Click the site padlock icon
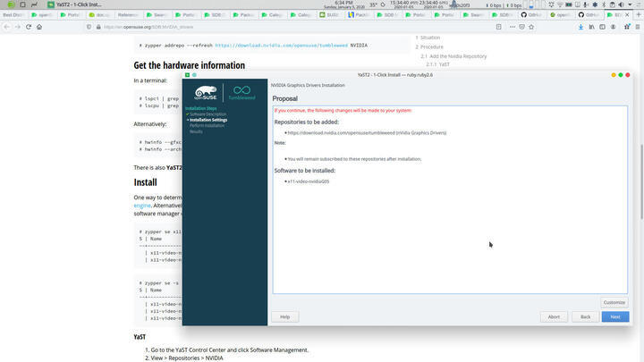 coord(98,27)
